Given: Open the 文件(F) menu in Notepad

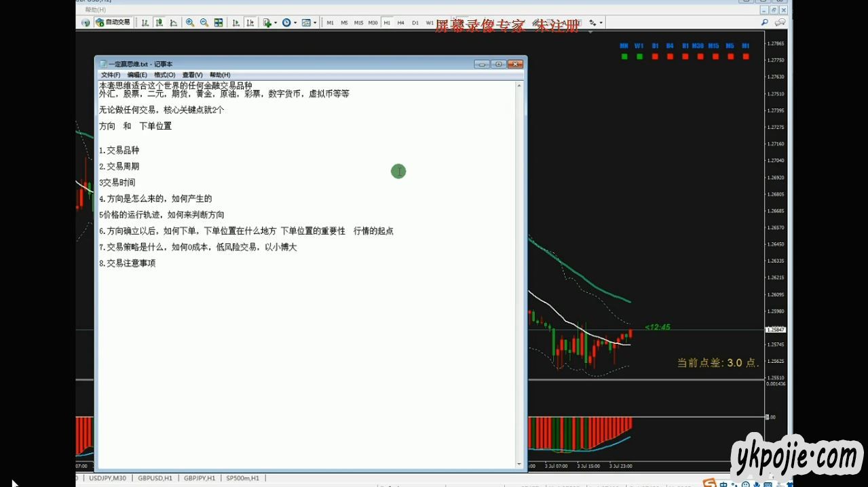Looking at the screenshot, I should click(x=110, y=75).
